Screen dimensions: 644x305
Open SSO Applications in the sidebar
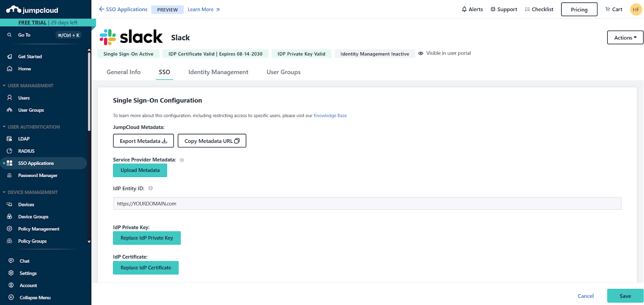(43, 163)
